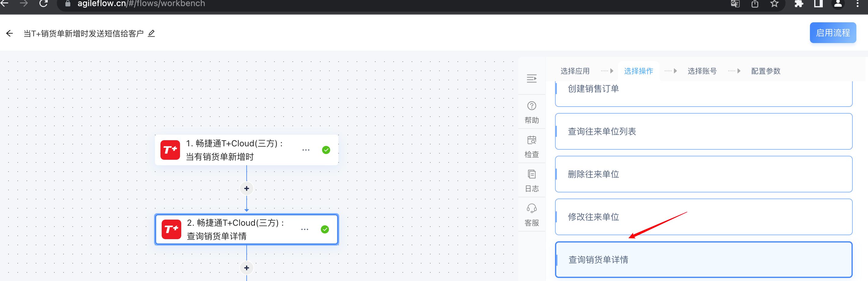Image resolution: width=868 pixels, height=281 pixels.
Task: Go to the 选择账号 step tab
Action: pos(702,71)
